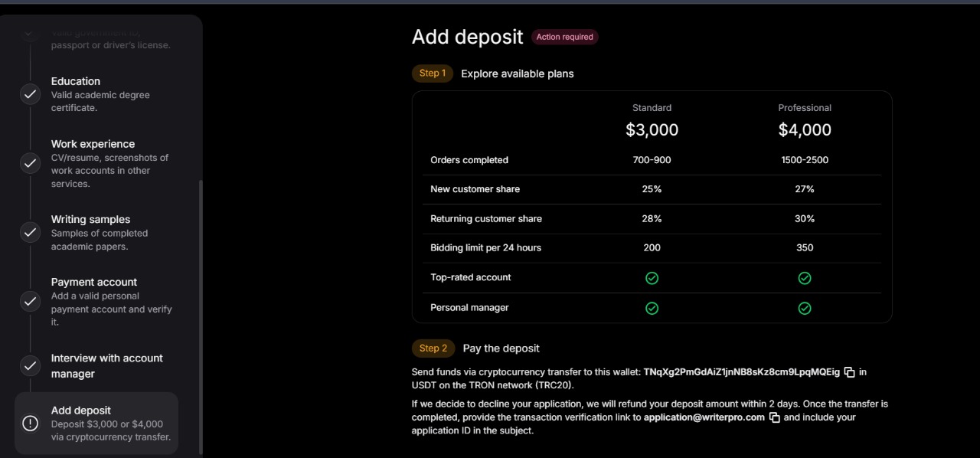This screenshot has height=458, width=980.
Task: Click the application@writerpro.com email address
Action: pos(704,417)
